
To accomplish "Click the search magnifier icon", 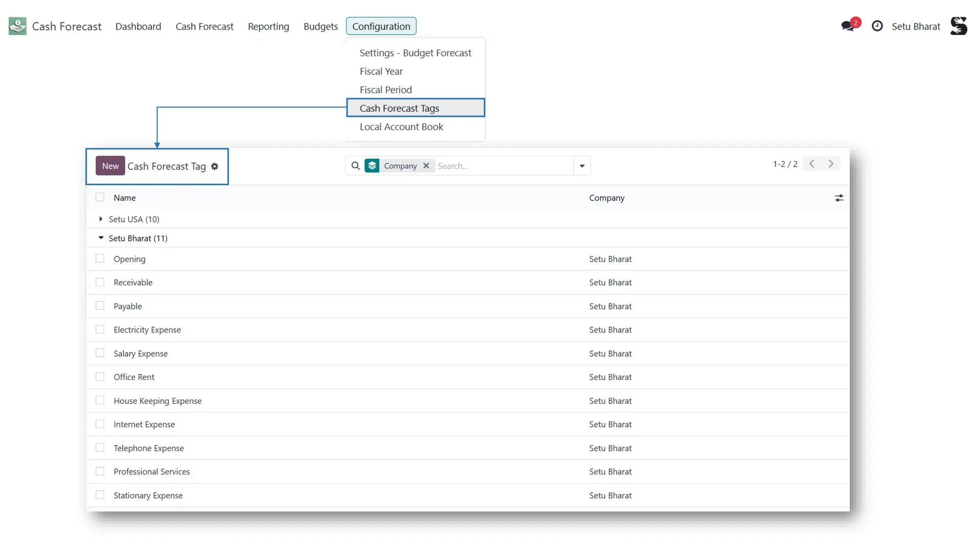I will point(356,166).
